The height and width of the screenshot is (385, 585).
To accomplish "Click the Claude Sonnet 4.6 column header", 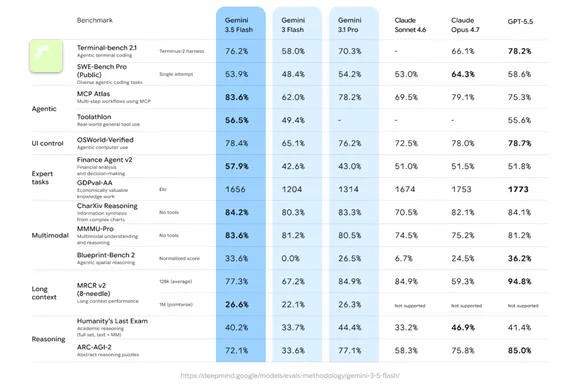I will (x=410, y=25).
